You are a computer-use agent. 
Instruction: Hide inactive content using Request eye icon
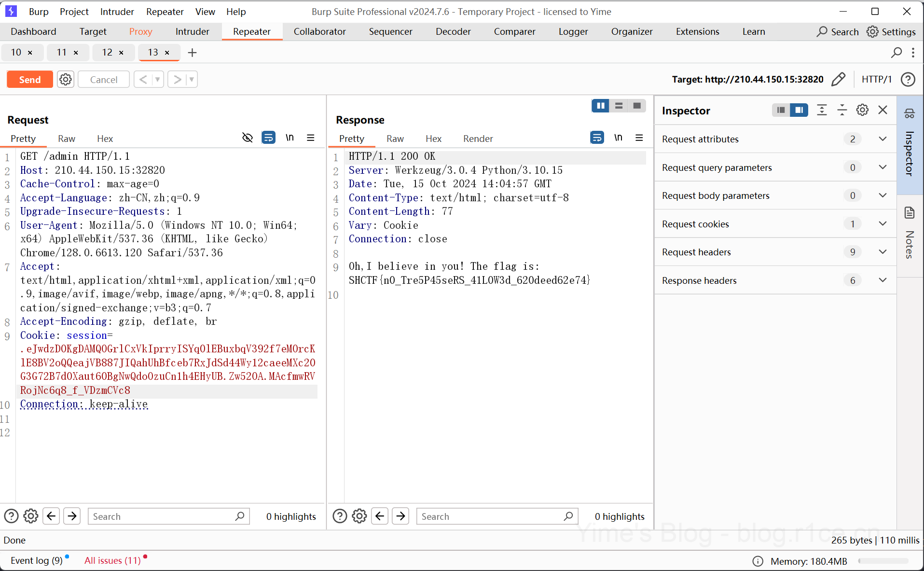[248, 138]
